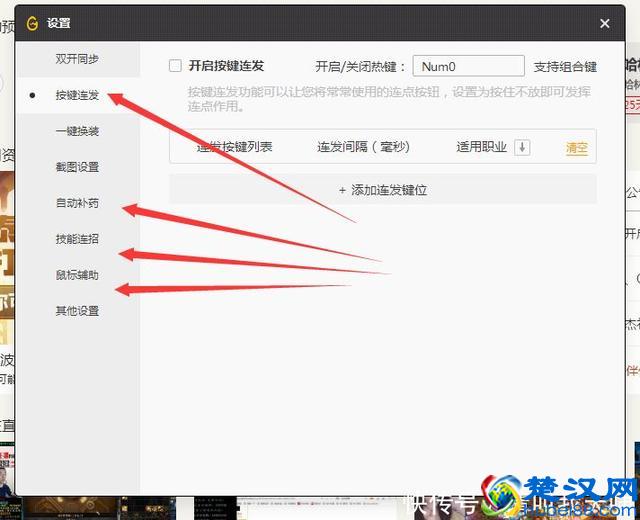Click the down-arrow icon beside 适用职业

click(522, 147)
